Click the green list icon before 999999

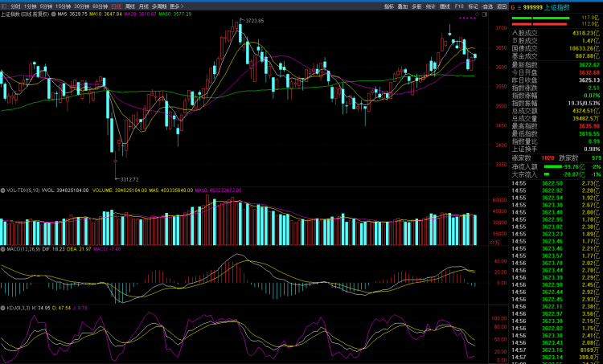point(520,6)
